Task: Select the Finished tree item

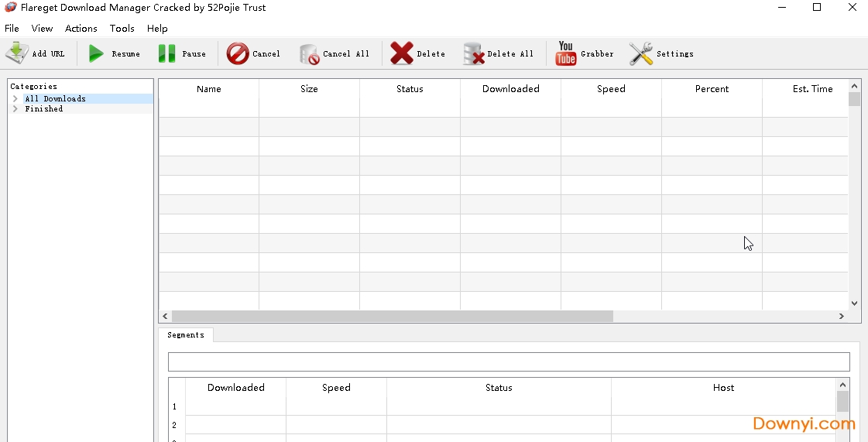Action: 44,109
